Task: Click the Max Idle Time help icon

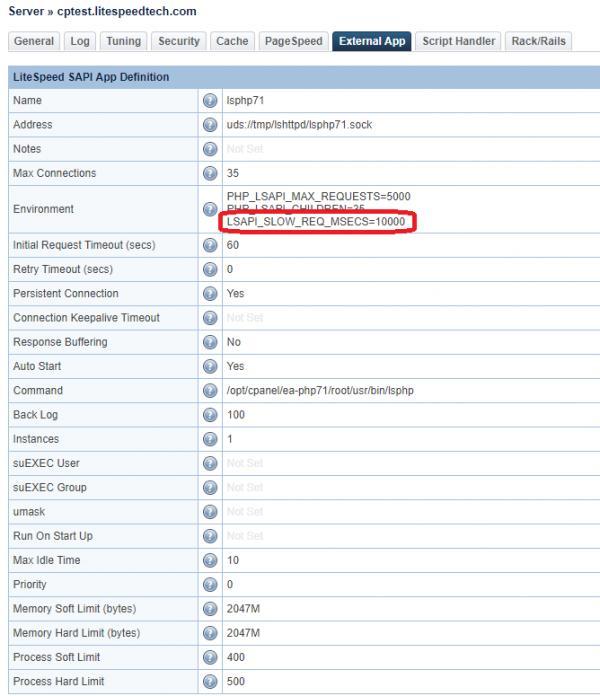Action: pos(210,560)
